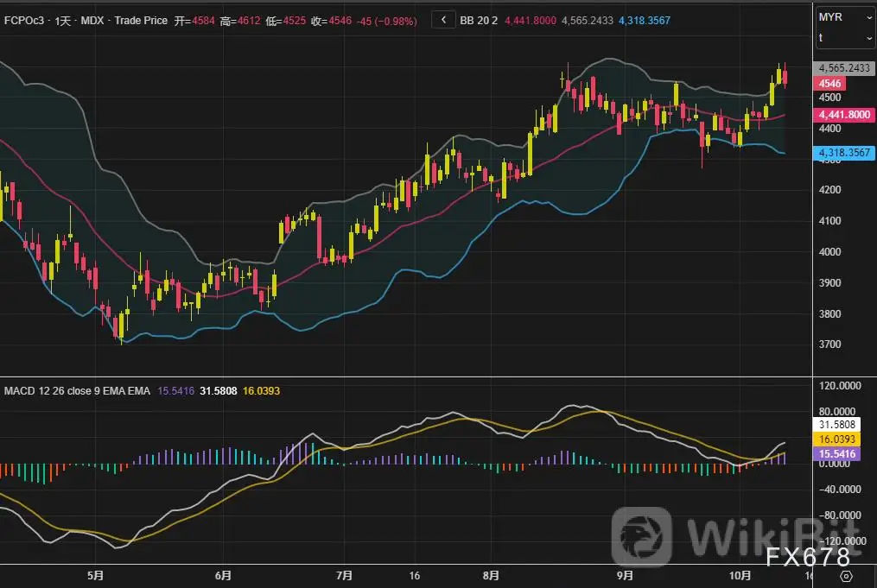Open the MYR currency dropdown
Viewport: 877px width, 588px height.
coord(845,18)
